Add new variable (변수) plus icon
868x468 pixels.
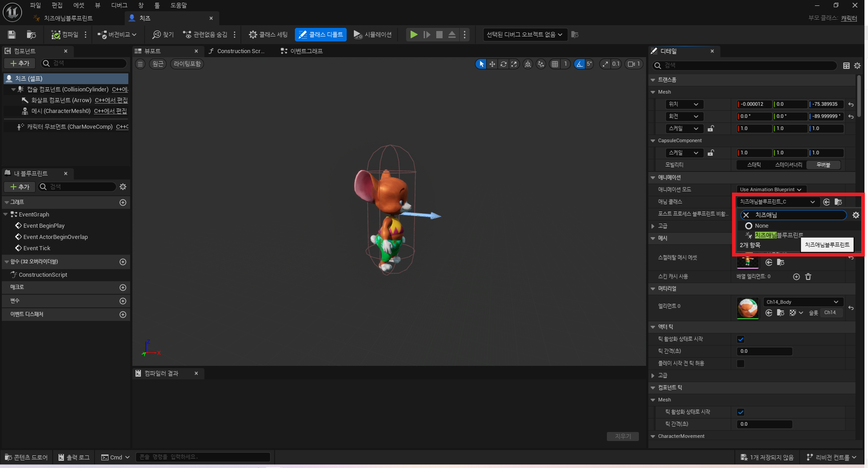123,301
